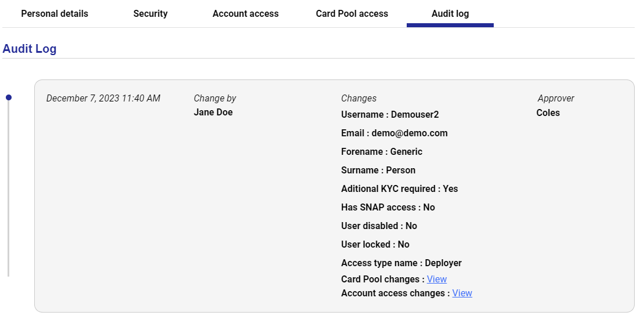Select Has SNAP access : No
644x323 pixels.
click(388, 207)
